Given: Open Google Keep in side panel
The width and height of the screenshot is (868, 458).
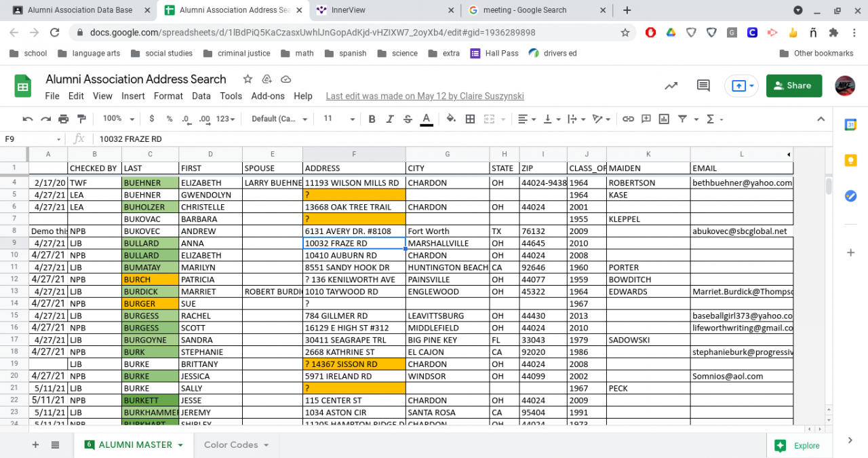Looking at the screenshot, I should (x=850, y=160).
